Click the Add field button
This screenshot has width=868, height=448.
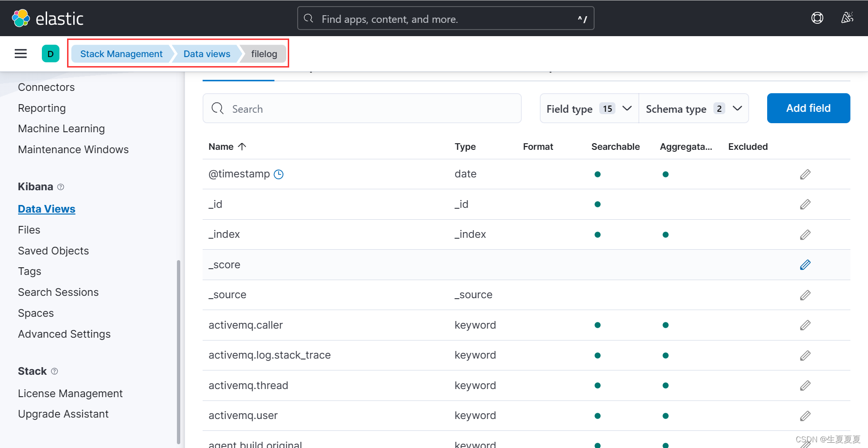point(808,108)
